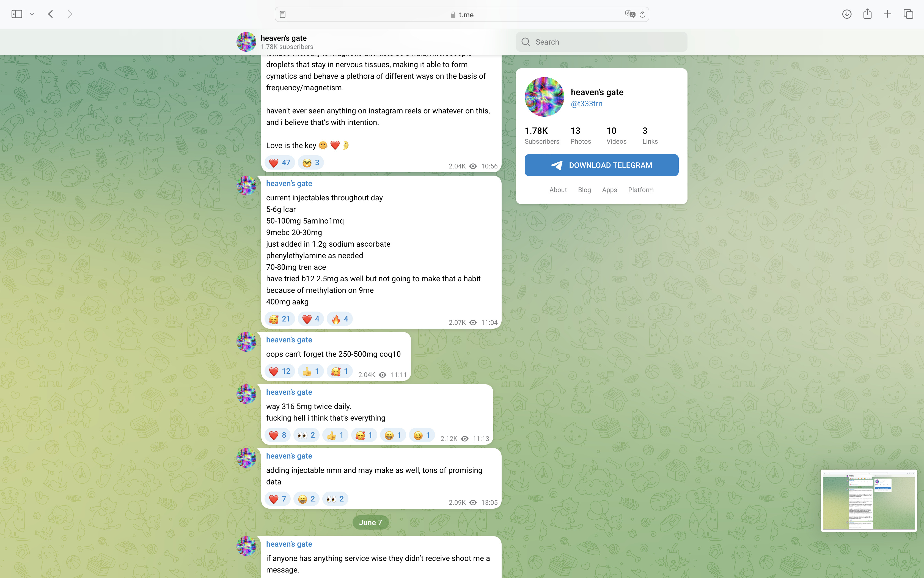Viewport: 924px width, 578px height.
Task: Show the tab overview
Action: 908,14
